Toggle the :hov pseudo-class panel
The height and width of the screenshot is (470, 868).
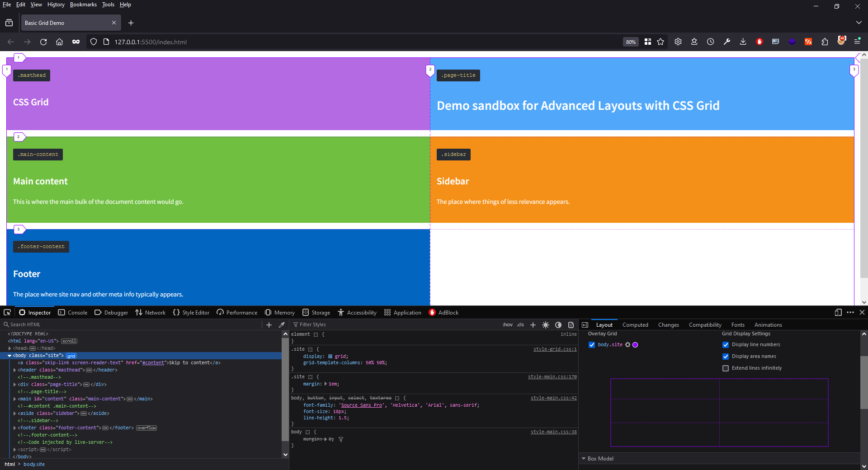(508, 324)
